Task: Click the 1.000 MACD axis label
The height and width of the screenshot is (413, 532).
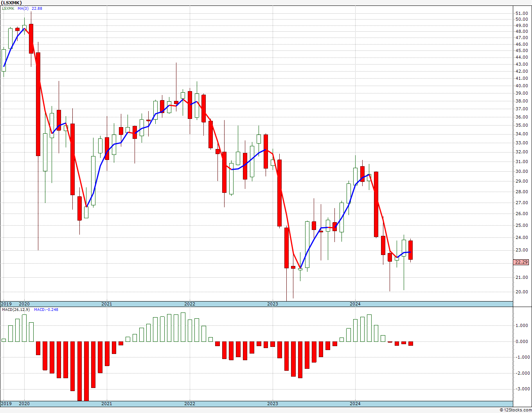Action: (x=523, y=325)
